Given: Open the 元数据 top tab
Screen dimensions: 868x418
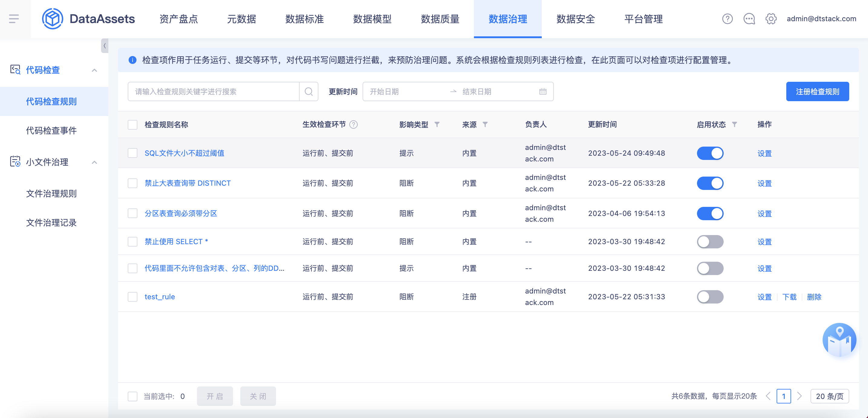Looking at the screenshot, I should pos(241,19).
